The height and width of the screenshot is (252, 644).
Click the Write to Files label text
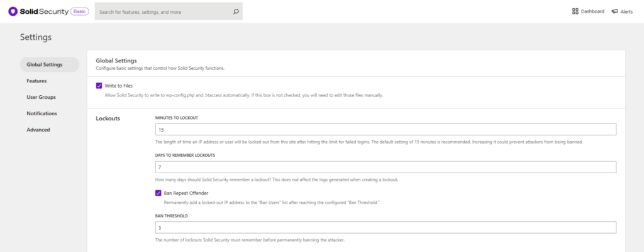click(119, 85)
